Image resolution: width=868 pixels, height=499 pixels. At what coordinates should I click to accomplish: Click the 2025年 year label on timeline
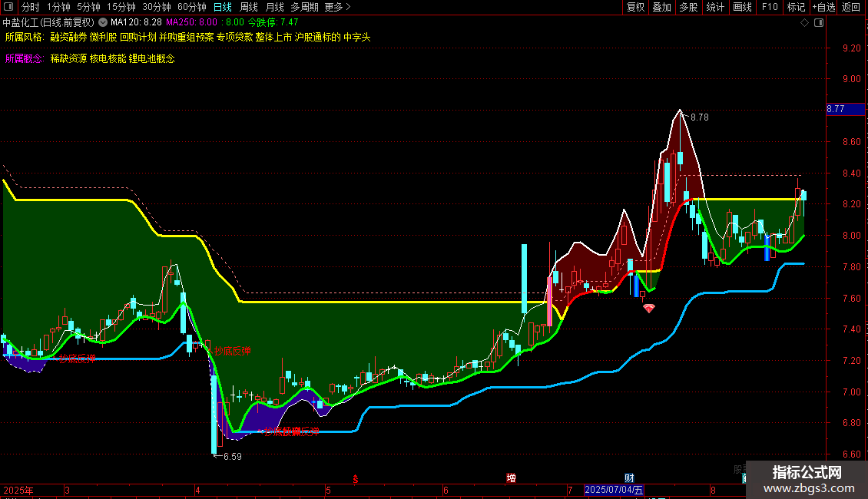(x=18, y=490)
